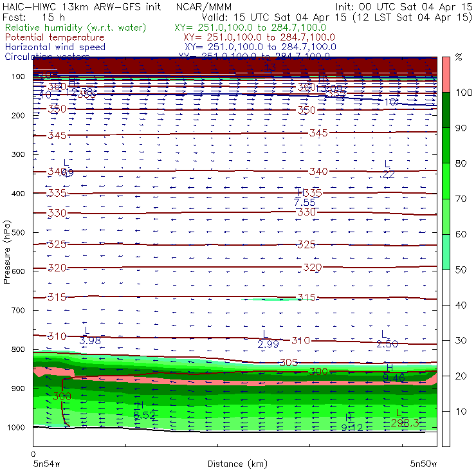Click the colorbar '30' percent label
This screenshot has height=476, width=476.
point(461,341)
